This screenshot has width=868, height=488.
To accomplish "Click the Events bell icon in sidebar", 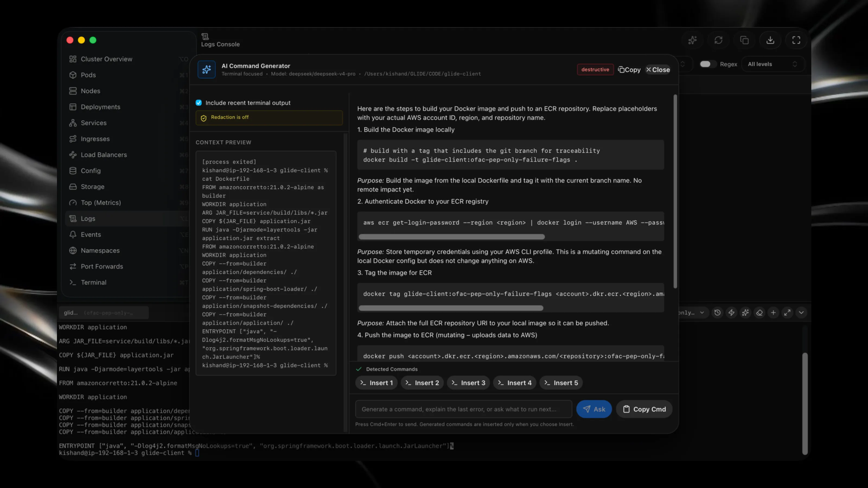I will 73,235.
